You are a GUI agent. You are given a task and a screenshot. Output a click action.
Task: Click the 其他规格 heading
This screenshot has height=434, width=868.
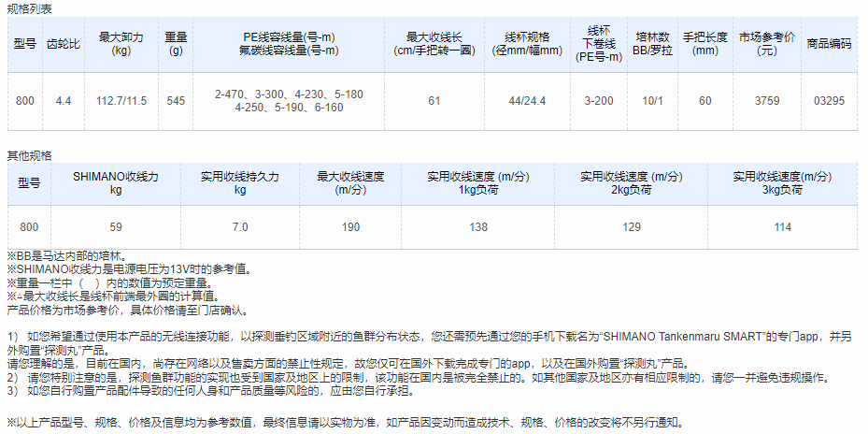(x=29, y=156)
